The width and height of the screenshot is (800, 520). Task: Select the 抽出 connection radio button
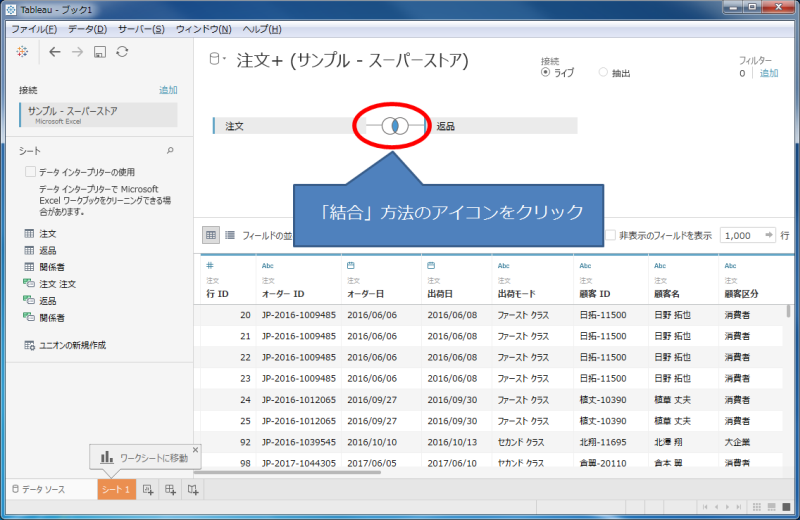click(x=603, y=72)
